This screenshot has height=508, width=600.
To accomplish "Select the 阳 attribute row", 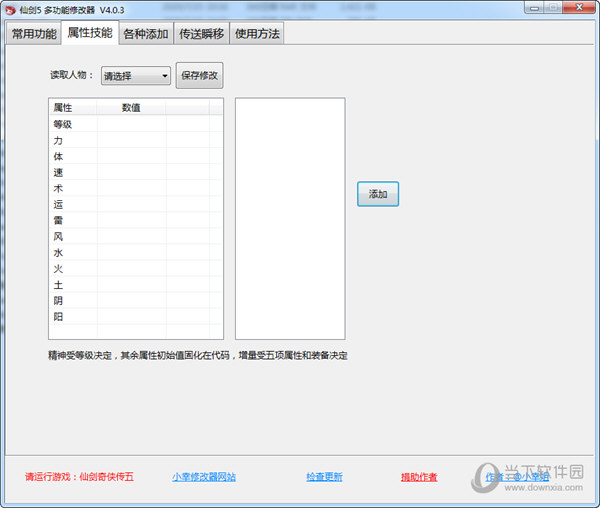I will (136, 317).
